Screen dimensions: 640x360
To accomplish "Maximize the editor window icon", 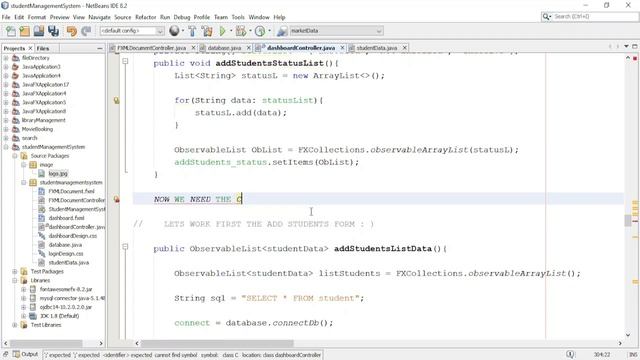I will [x=635, y=47].
